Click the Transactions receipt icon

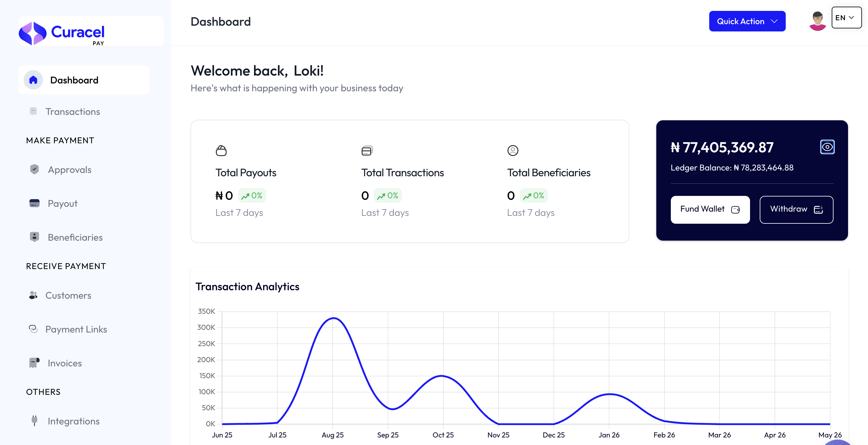coord(33,112)
